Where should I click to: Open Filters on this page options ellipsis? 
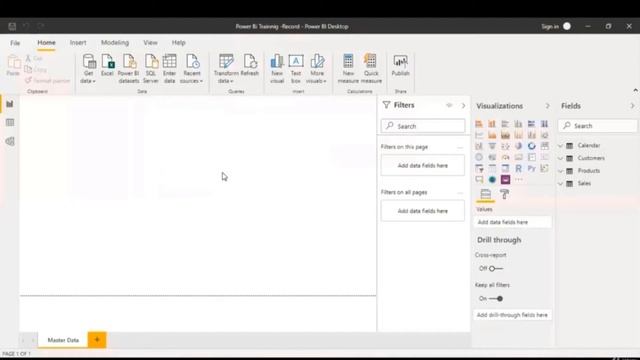pos(460,147)
